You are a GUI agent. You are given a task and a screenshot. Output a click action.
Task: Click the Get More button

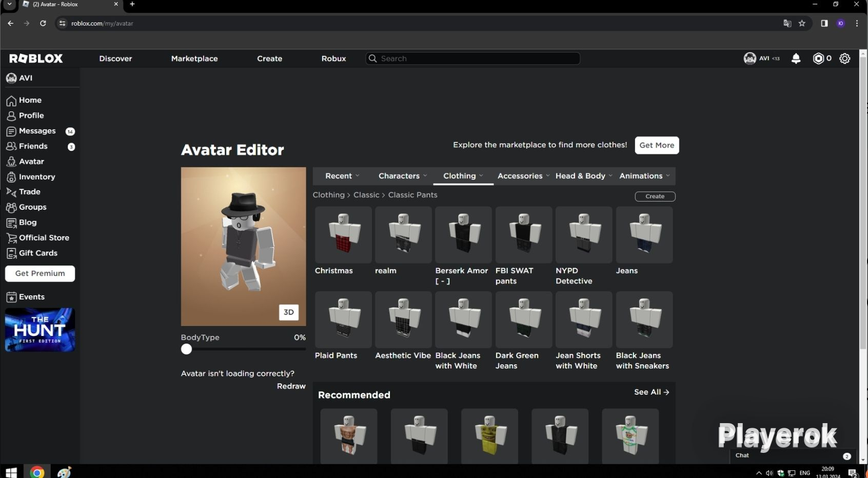657,145
